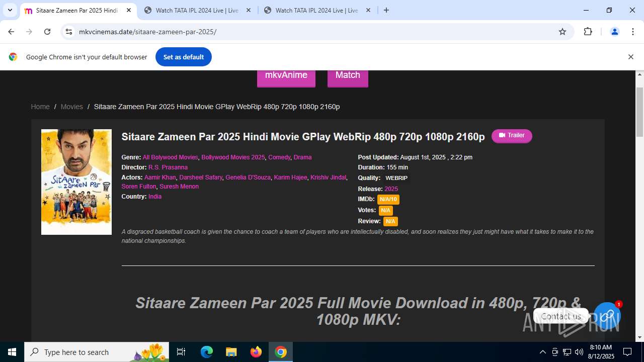Image resolution: width=644 pixels, height=362 pixels.
Task: Play the Trailer button
Action: pyautogui.click(x=512, y=136)
